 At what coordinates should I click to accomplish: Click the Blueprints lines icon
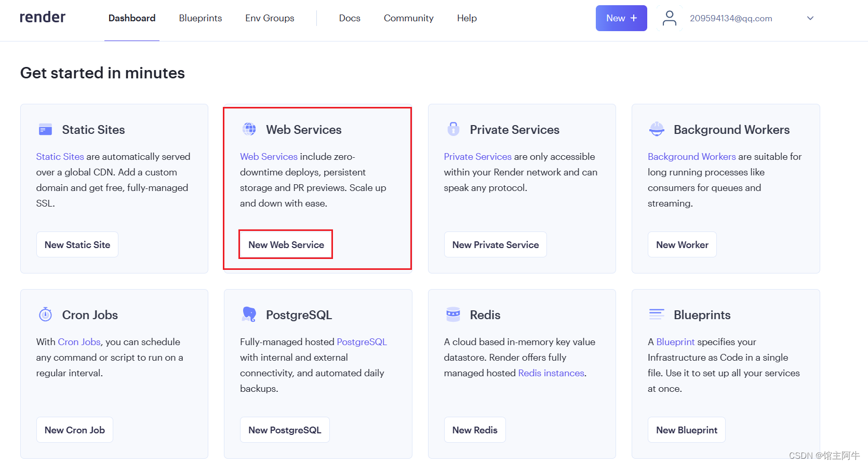[x=657, y=314]
